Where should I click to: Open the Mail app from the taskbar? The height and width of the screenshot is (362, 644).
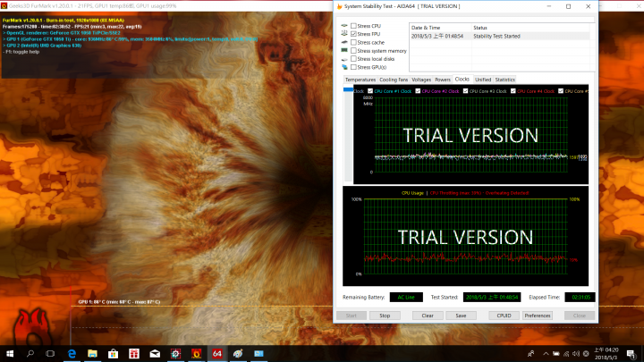pos(155,353)
